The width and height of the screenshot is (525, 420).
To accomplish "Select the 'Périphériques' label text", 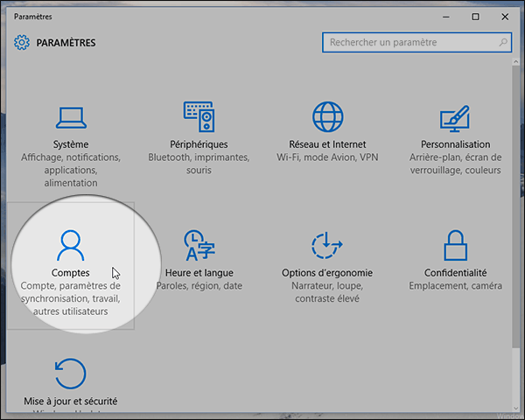I will coord(199,144).
